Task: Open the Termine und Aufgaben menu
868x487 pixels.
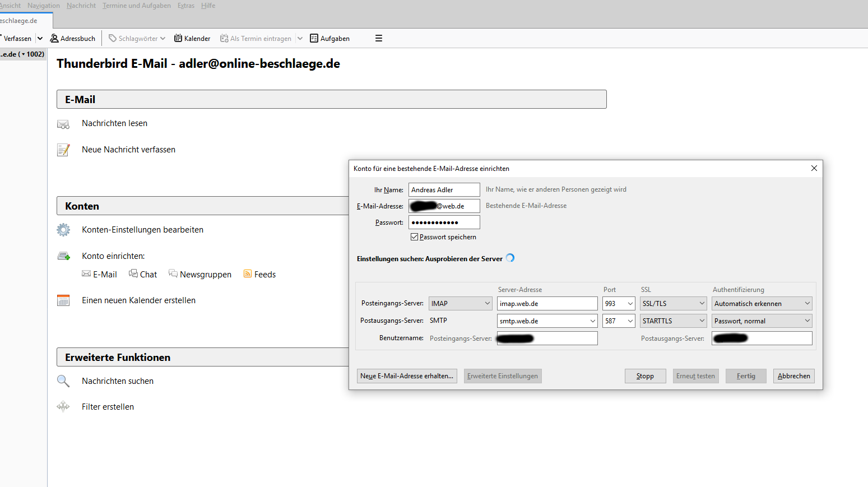Action: (137, 6)
